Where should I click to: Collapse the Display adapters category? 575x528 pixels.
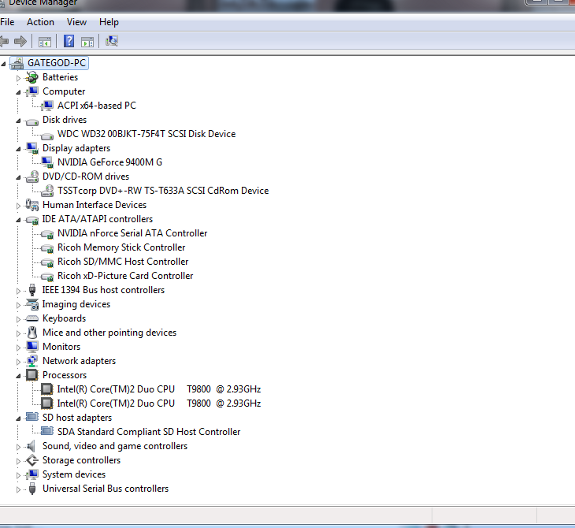coord(18,149)
